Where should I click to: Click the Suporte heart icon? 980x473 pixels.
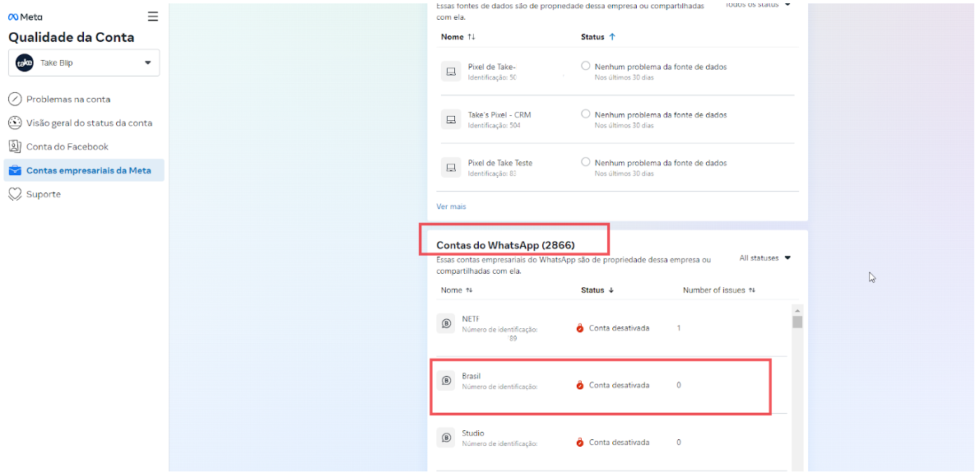[x=15, y=194]
